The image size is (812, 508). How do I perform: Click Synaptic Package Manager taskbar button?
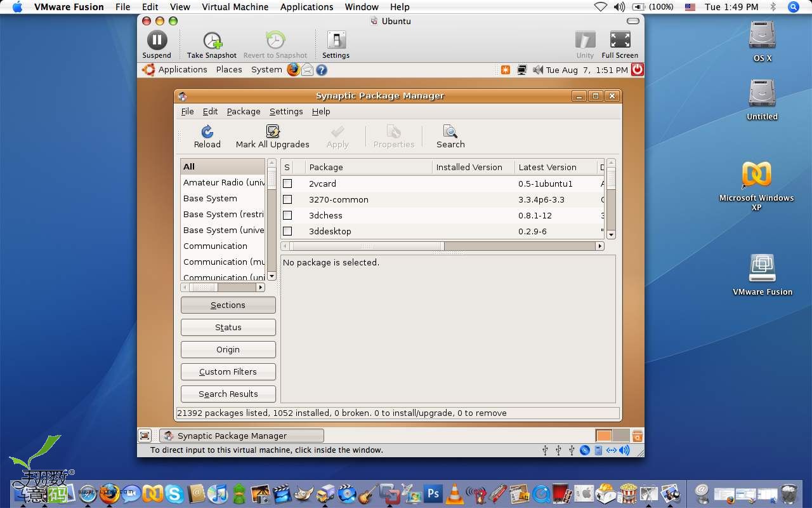(242, 436)
